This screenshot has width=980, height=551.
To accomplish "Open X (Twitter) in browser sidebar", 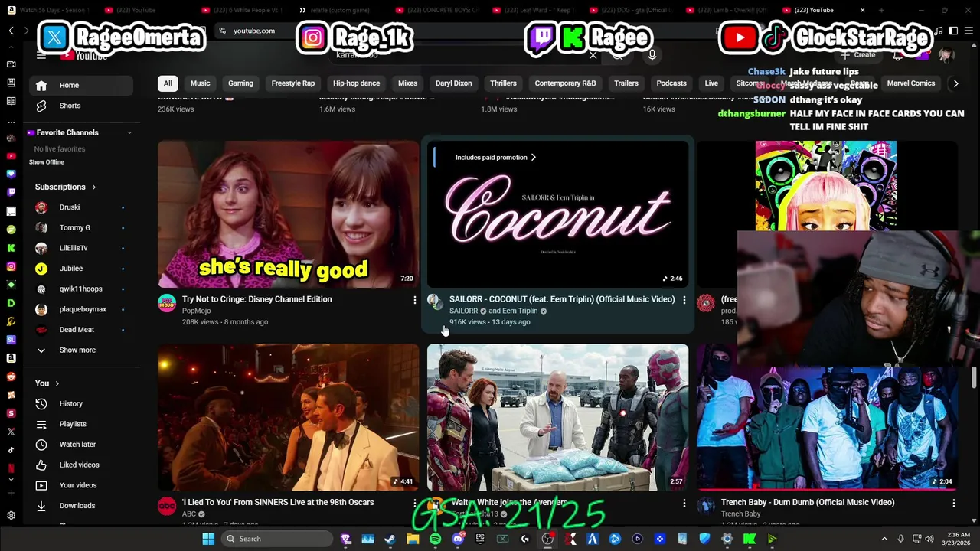I will pyautogui.click(x=11, y=432).
